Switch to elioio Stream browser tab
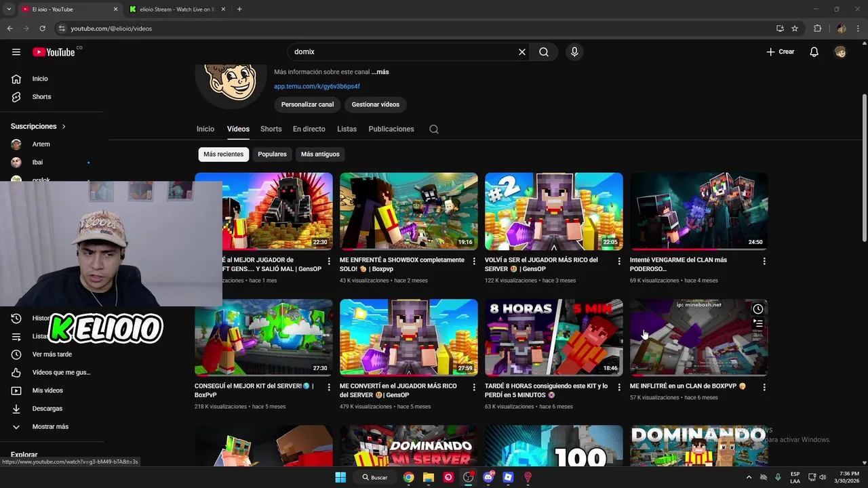Image resolution: width=868 pixels, height=488 pixels. (x=178, y=9)
